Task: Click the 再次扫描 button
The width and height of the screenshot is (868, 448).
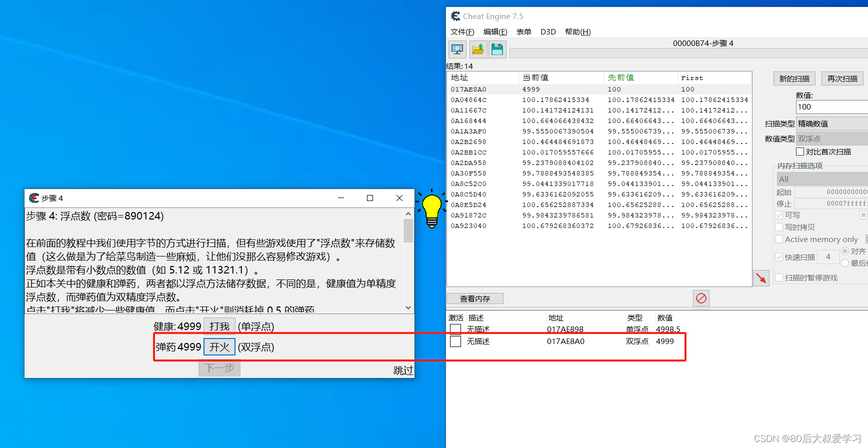Action: pyautogui.click(x=842, y=78)
